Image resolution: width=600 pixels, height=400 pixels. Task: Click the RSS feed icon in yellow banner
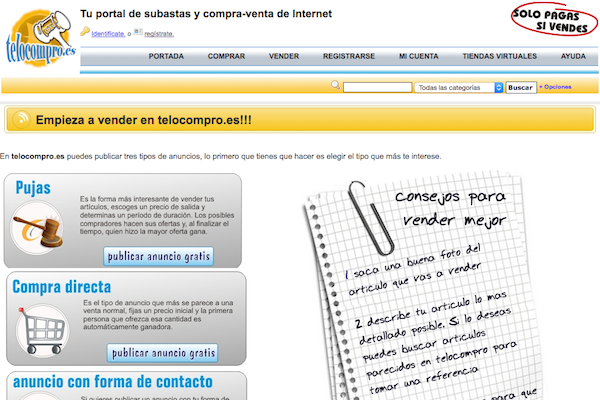click(x=21, y=119)
